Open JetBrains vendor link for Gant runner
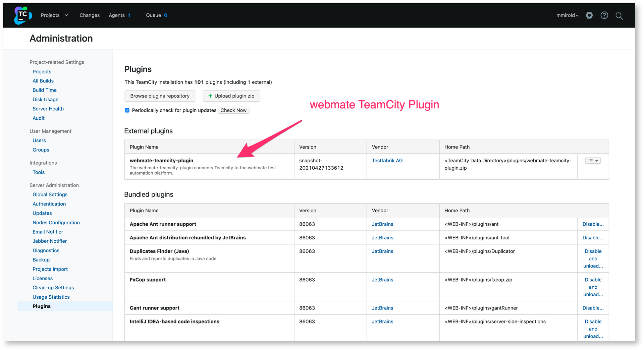 382,308
